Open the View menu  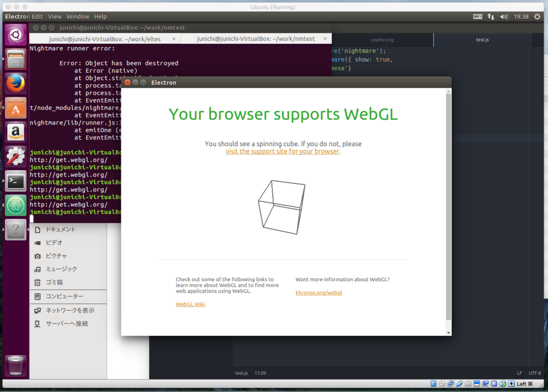pos(55,17)
